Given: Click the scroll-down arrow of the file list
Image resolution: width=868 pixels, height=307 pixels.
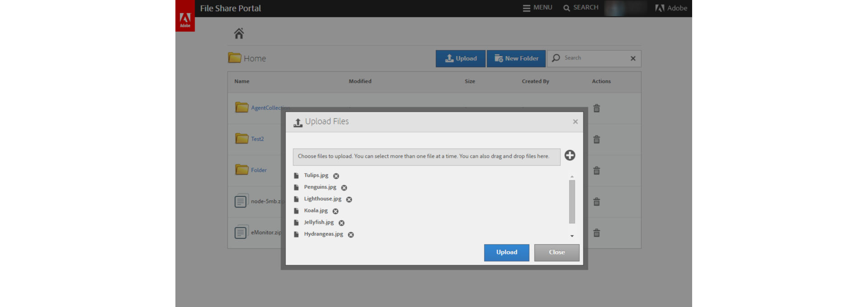Looking at the screenshot, I should (x=572, y=236).
